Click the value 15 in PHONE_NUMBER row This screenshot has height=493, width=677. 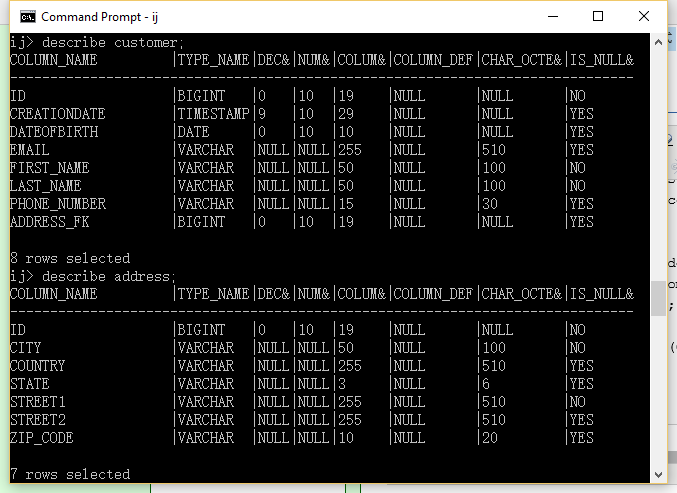pos(346,204)
